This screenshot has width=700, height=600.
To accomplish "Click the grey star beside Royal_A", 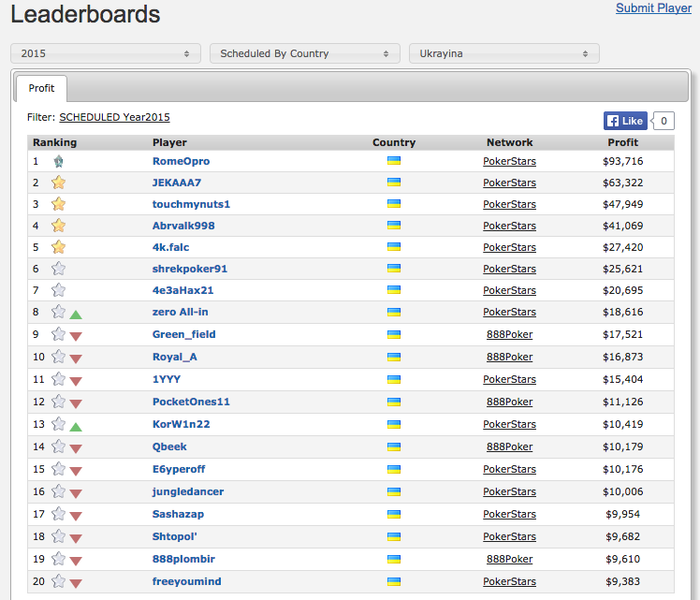I will 58,356.
